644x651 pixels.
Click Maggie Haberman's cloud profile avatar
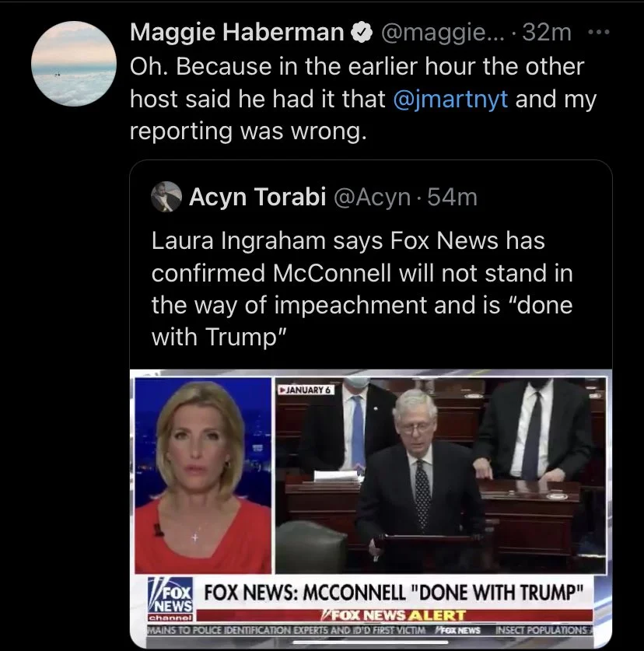74,64
